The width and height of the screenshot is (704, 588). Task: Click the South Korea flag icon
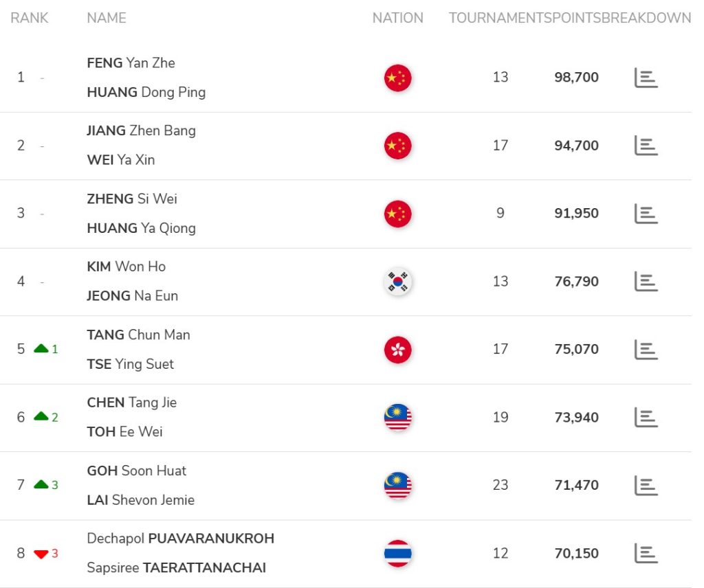tap(398, 282)
